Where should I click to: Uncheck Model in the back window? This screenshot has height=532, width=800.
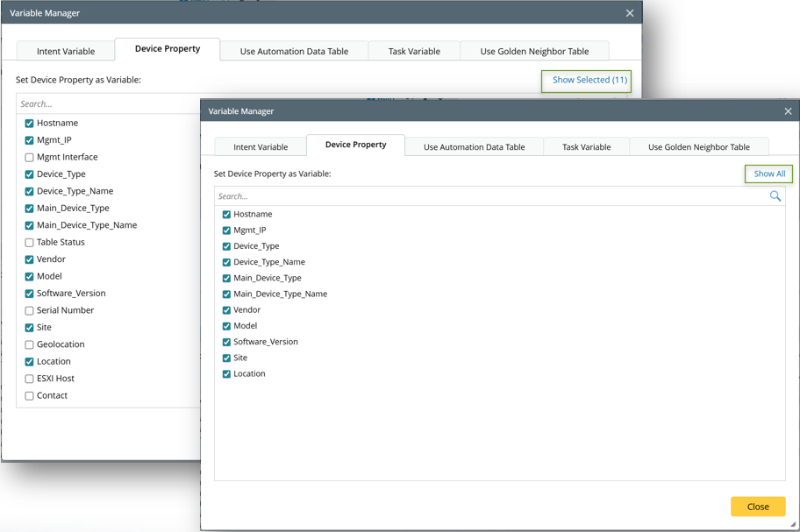click(29, 277)
